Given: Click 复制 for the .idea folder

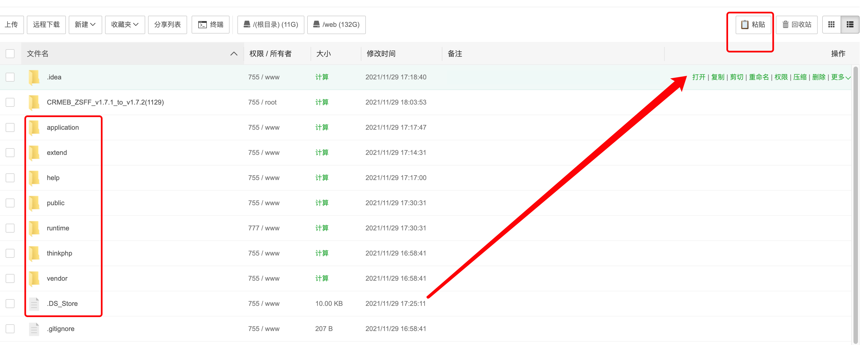Looking at the screenshot, I should point(718,77).
